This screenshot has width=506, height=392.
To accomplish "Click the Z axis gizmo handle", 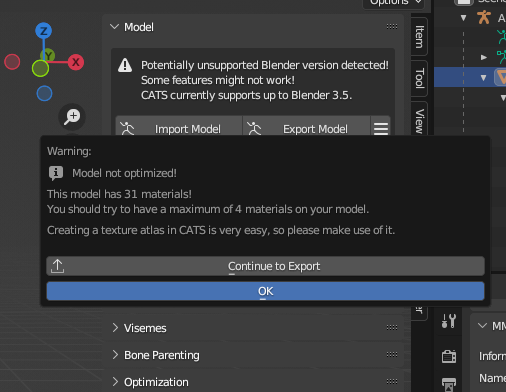I will point(43,31).
